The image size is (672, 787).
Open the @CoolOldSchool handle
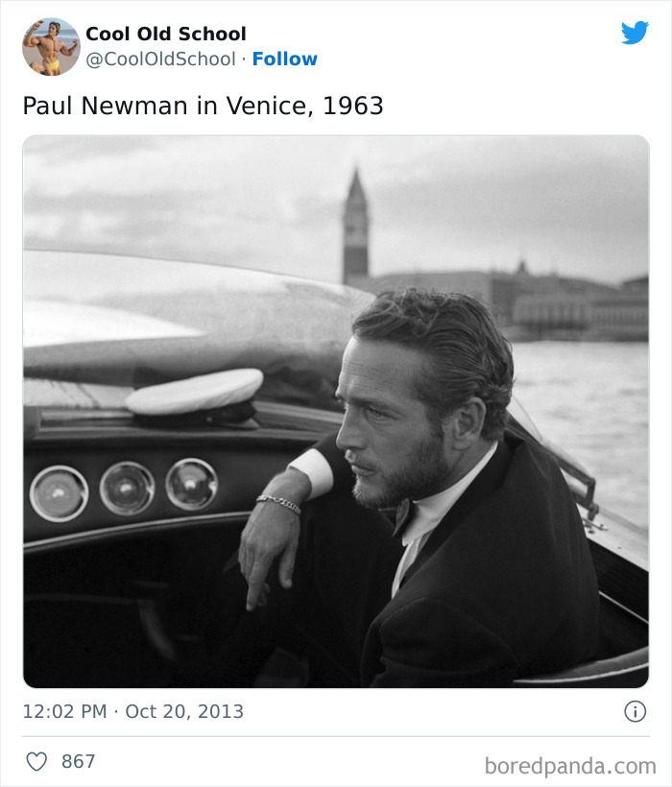(159, 59)
